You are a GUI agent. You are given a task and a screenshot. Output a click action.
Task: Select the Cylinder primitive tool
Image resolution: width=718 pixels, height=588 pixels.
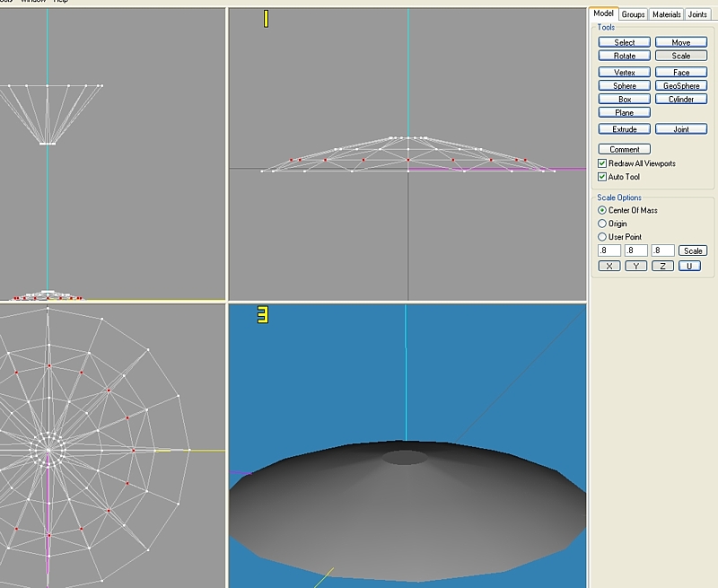[681, 100]
